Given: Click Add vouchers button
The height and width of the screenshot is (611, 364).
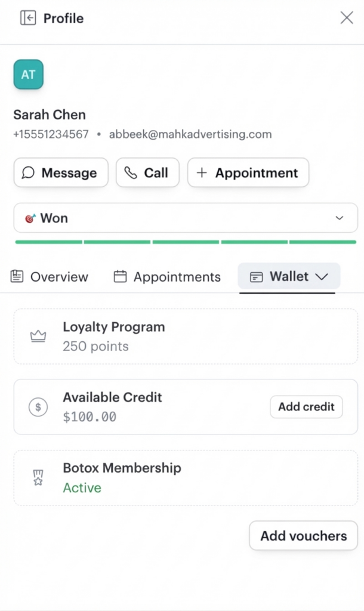Looking at the screenshot, I should click(303, 536).
